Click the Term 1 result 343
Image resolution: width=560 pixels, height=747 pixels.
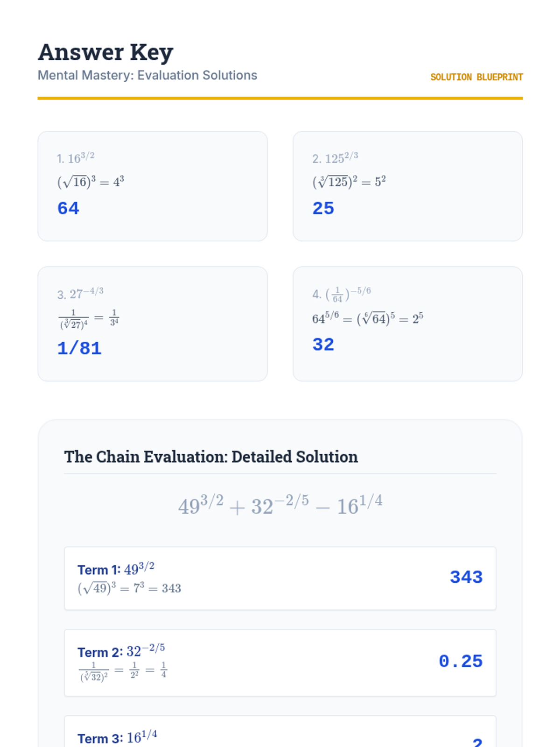click(466, 577)
